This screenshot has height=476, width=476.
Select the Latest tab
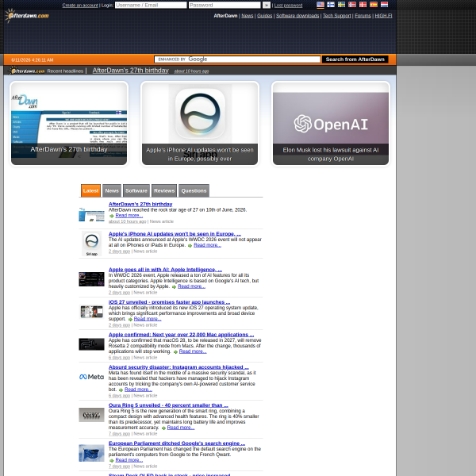coord(90,190)
